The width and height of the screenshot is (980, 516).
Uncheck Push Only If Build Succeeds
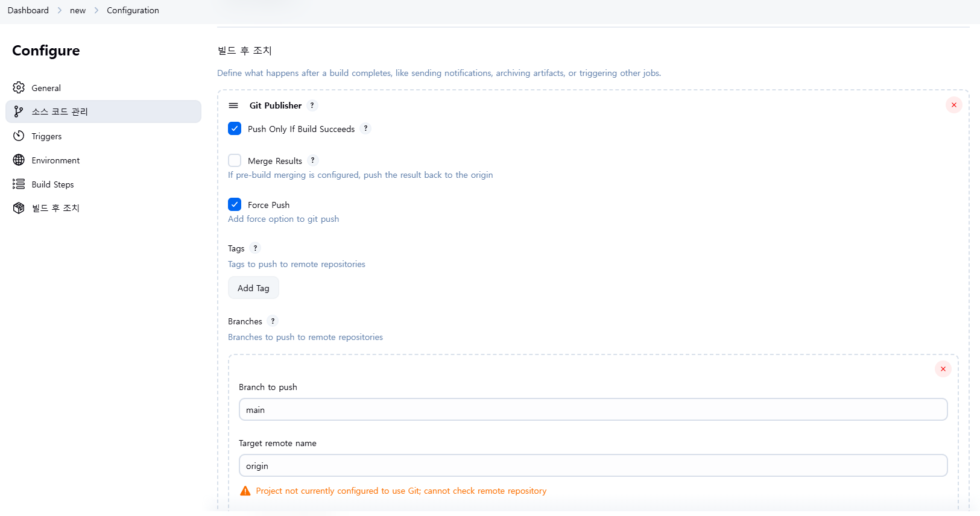tap(235, 128)
